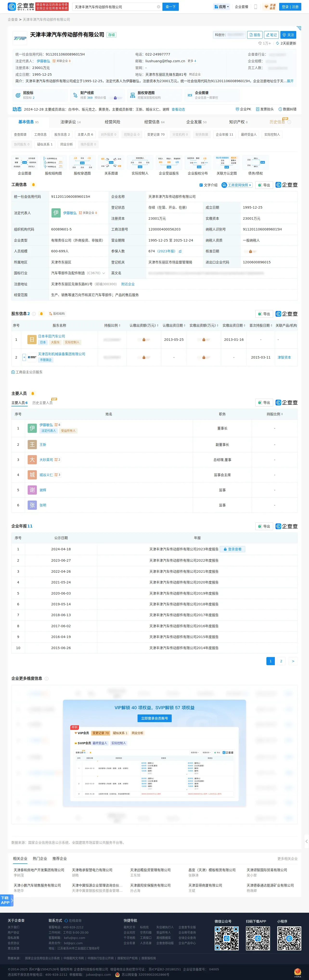This screenshot has width=309, height=980.
Task: Click 查看动态 link in news bar
Action: [178, 110]
